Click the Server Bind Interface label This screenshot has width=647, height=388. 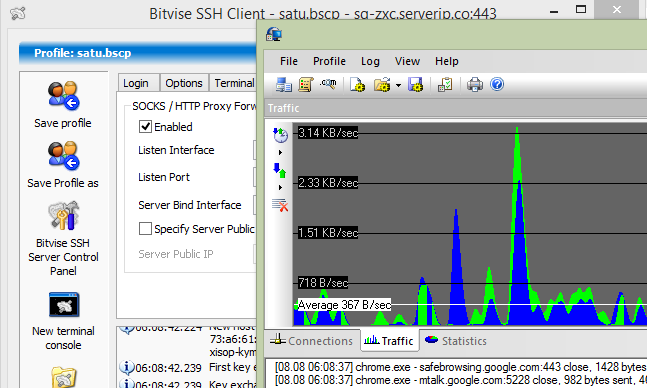[x=189, y=205]
